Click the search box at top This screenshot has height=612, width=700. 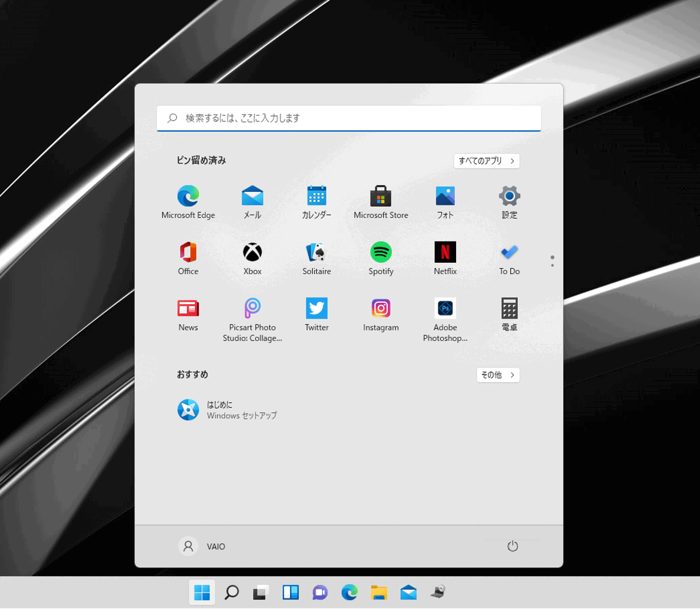pos(349,118)
